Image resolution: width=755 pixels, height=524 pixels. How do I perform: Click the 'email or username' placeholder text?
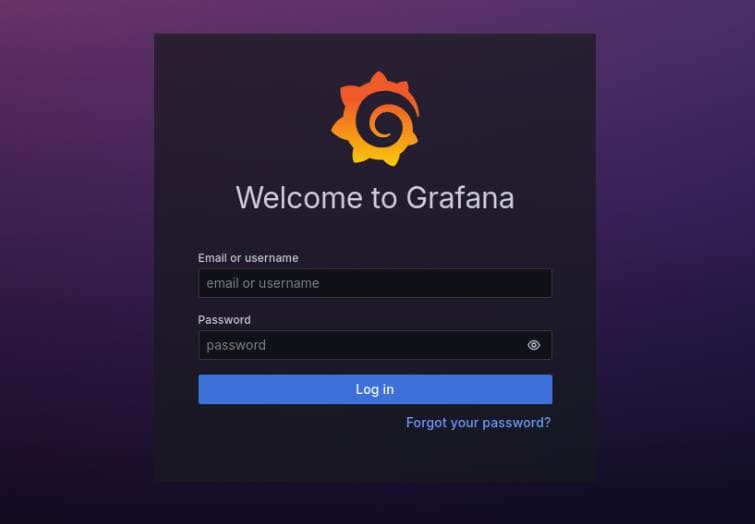coord(263,283)
